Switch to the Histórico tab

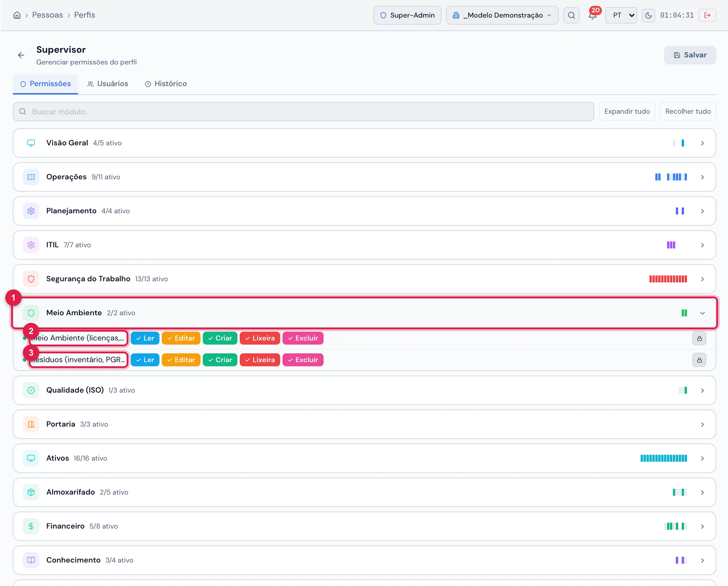coord(166,84)
